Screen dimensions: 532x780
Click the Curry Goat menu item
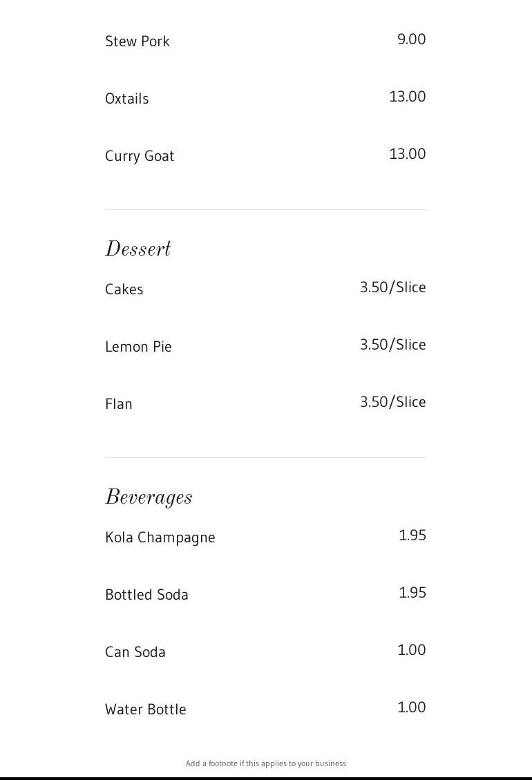coord(140,156)
